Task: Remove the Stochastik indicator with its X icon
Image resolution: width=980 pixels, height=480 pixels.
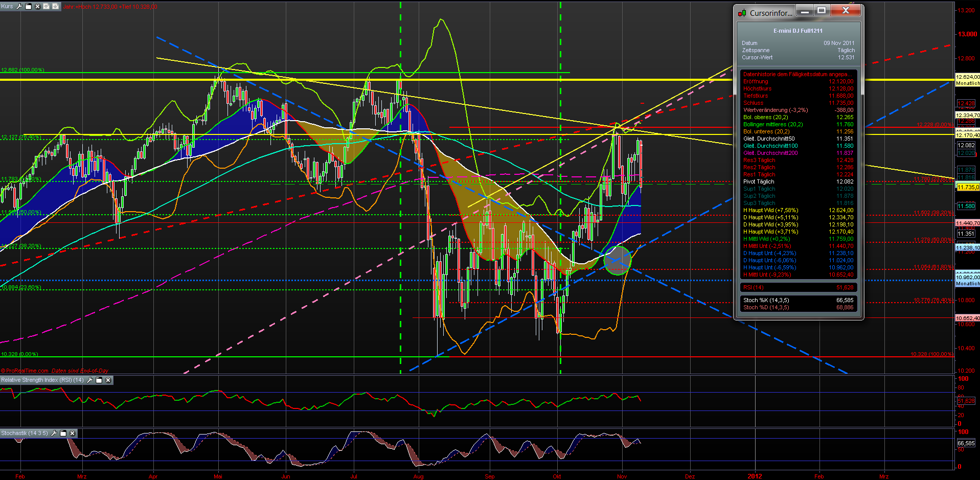Action: point(72,433)
